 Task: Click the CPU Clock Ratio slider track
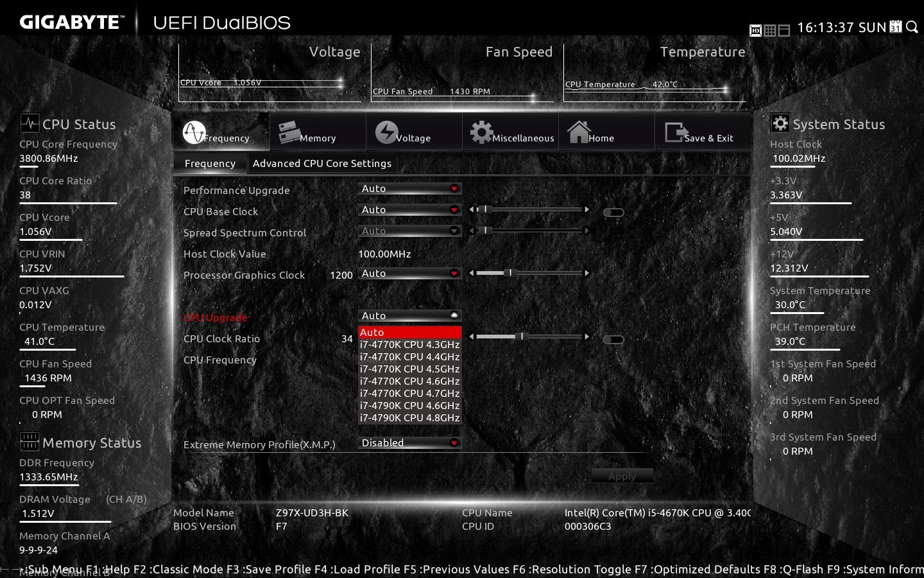[529, 337]
